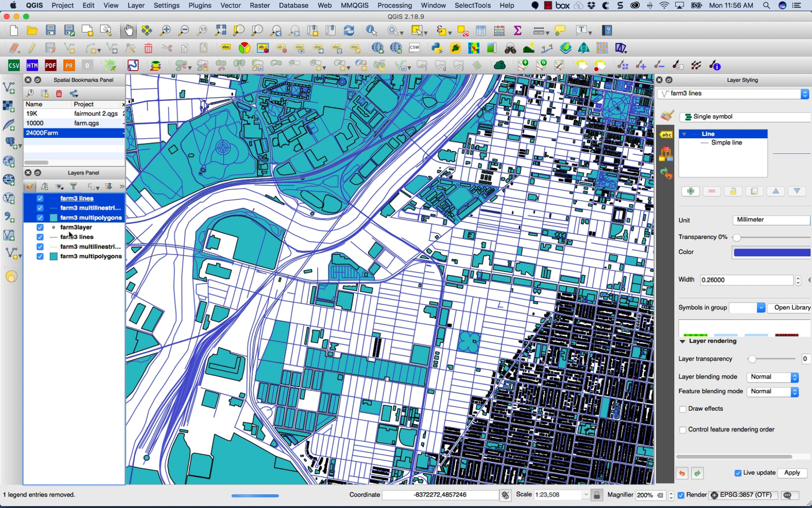
Task: Collapse the Layer rendering section
Action: [x=682, y=341]
